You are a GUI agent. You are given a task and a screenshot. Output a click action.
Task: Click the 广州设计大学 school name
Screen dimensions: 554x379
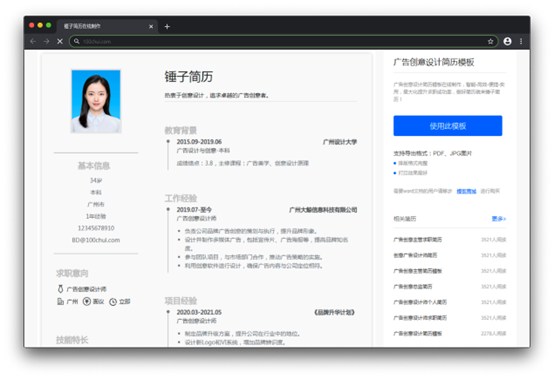click(x=340, y=142)
